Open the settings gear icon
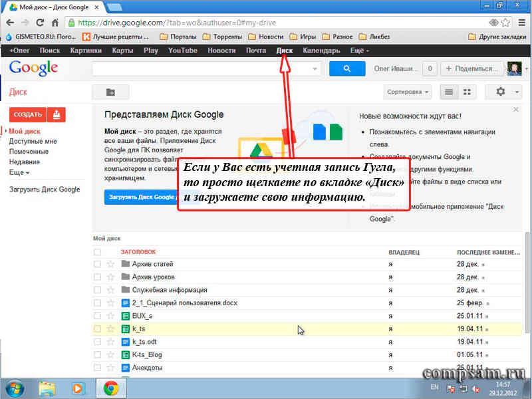This screenshot has height=399, width=532. coord(501,92)
